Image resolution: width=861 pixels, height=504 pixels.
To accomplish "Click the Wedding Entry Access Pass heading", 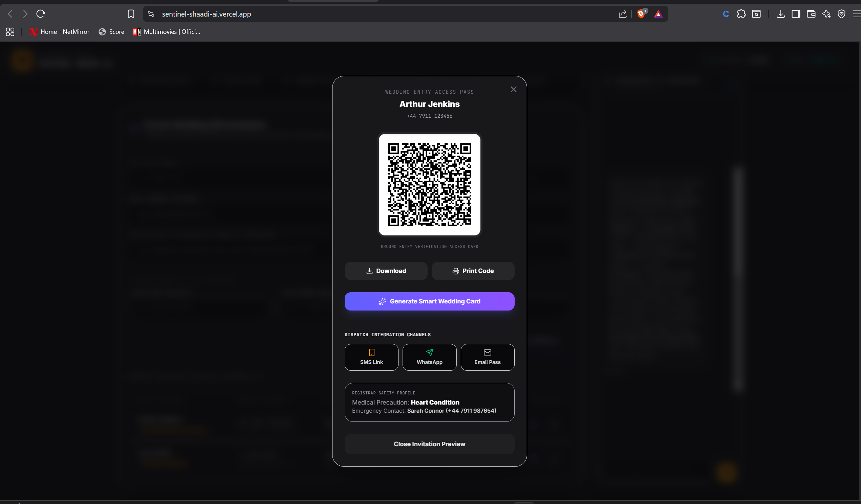I will pyautogui.click(x=429, y=92).
